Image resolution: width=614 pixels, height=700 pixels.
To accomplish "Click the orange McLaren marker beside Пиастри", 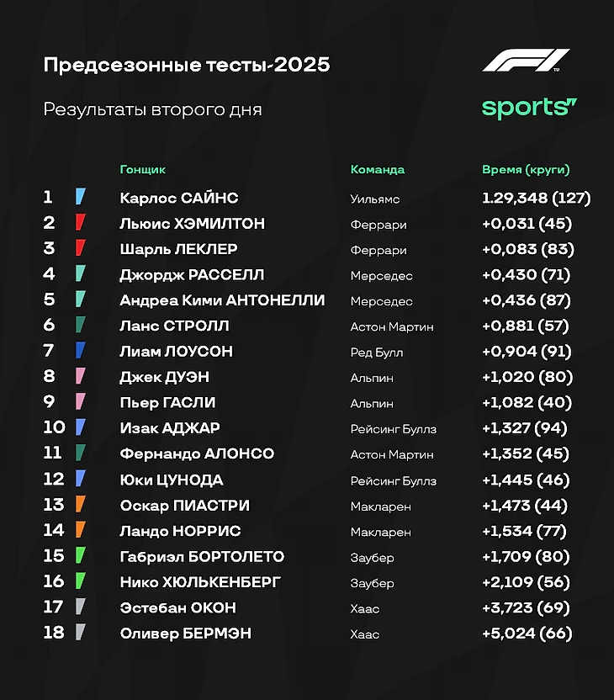I will coord(80,504).
